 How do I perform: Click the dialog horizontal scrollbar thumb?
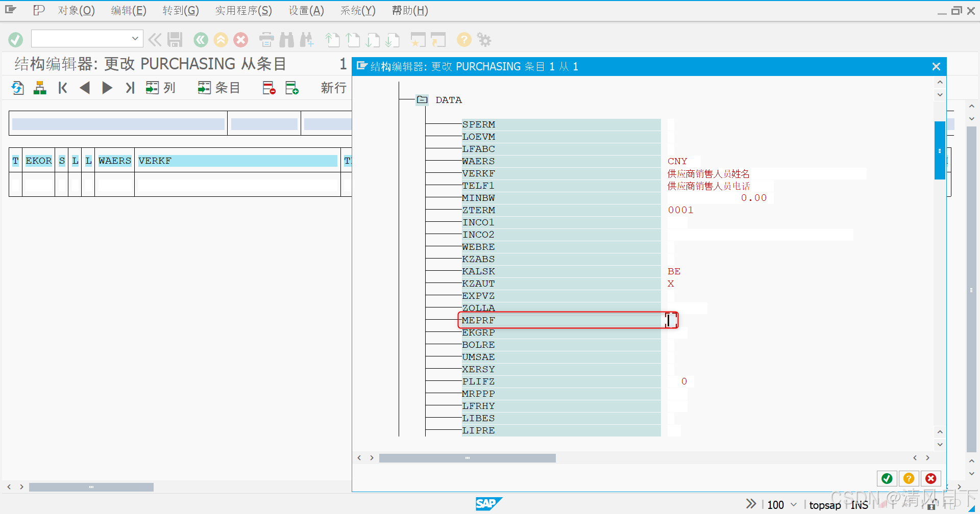(x=467, y=458)
